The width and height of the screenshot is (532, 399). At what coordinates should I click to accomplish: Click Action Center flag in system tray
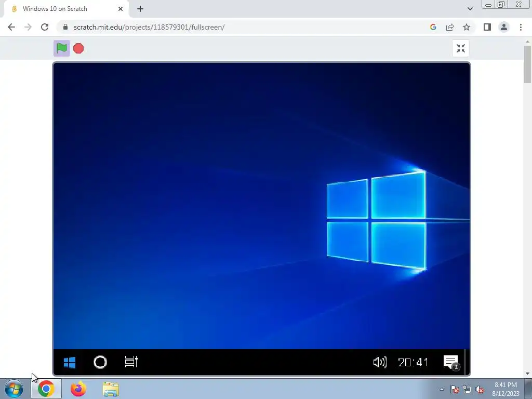455,390
